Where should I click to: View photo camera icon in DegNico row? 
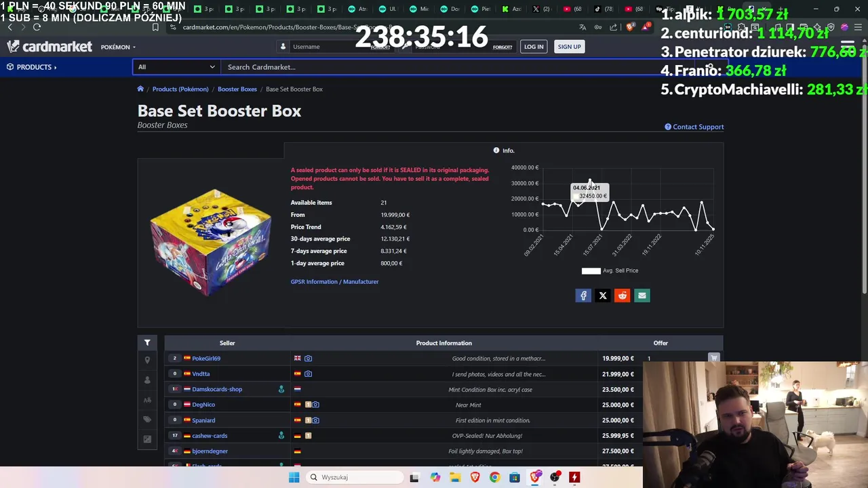(x=315, y=405)
